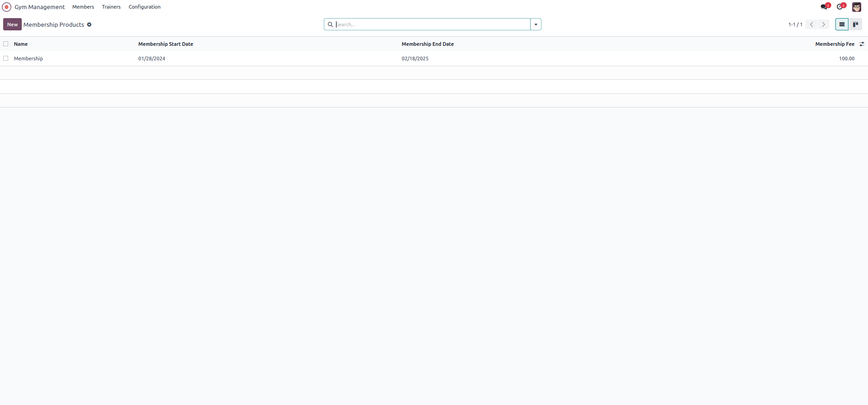Focus the search input field
The height and width of the screenshot is (405, 868).
[433, 24]
